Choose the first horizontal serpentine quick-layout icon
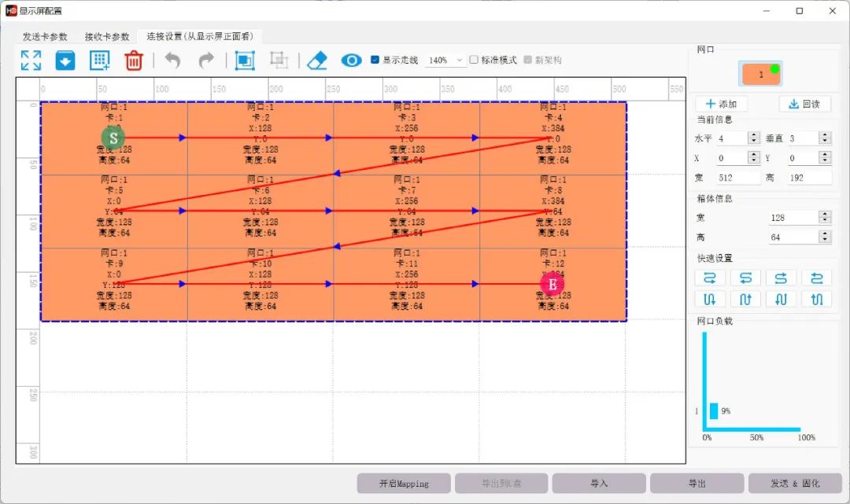The height and width of the screenshot is (504, 850). (x=710, y=278)
